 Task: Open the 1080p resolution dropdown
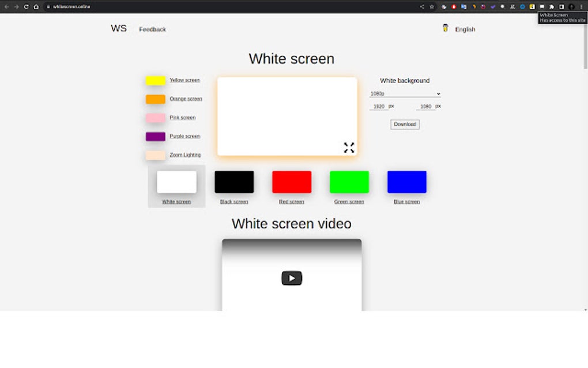[405, 93]
